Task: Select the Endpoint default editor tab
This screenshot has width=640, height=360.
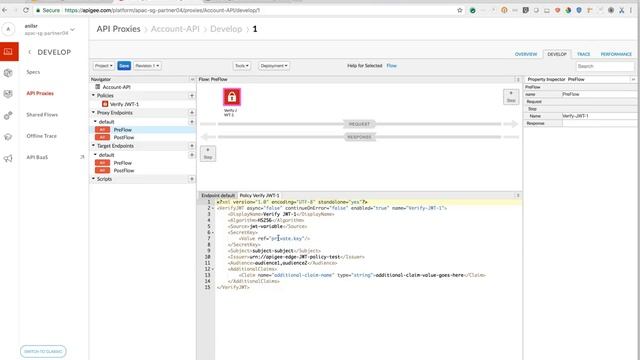Action: (x=218, y=196)
